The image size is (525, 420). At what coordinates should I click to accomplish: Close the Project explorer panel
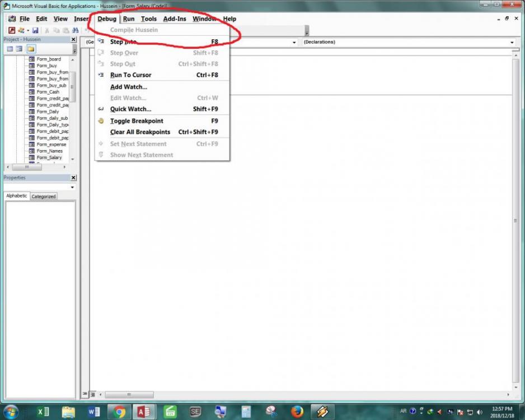point(73,40)
